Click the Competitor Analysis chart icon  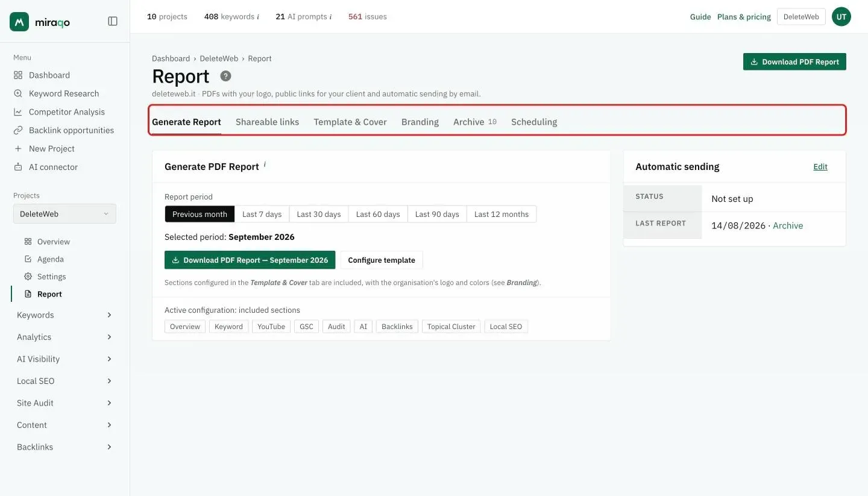tap(18, 112)
